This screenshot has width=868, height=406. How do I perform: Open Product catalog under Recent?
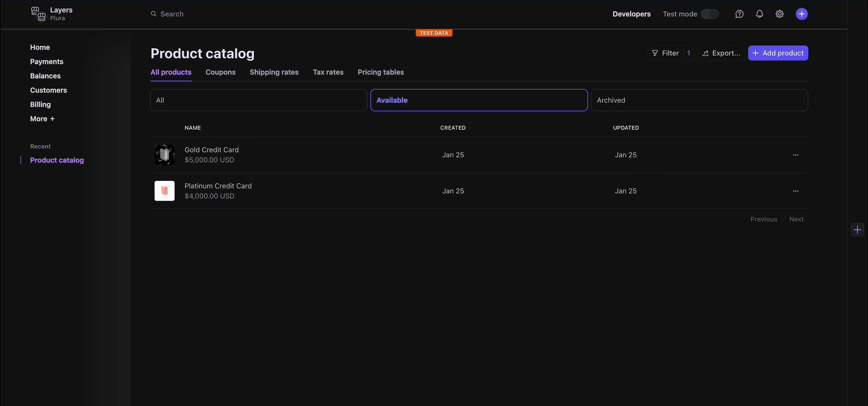click(x=57, y=160)
